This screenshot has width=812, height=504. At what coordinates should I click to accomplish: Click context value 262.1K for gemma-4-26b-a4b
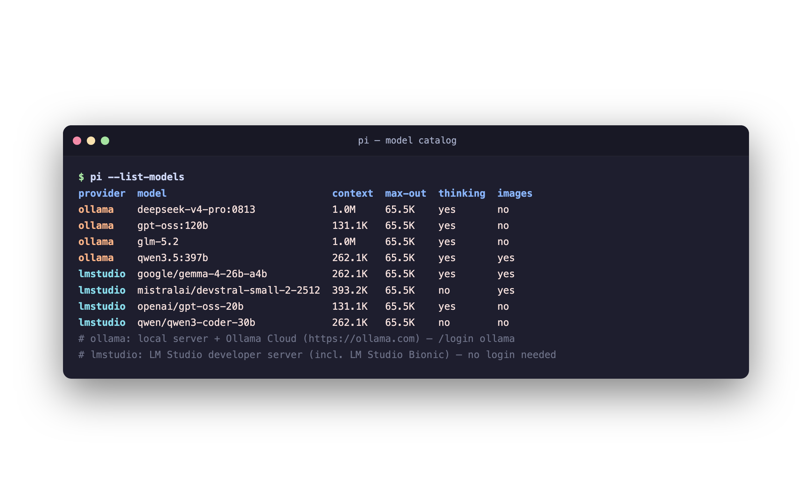pyautogui.click(x=350, y=274)
